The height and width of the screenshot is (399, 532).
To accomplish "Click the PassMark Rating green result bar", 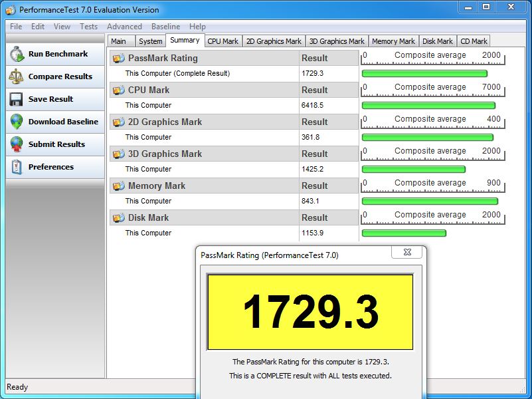I will (x=424, y=74).
